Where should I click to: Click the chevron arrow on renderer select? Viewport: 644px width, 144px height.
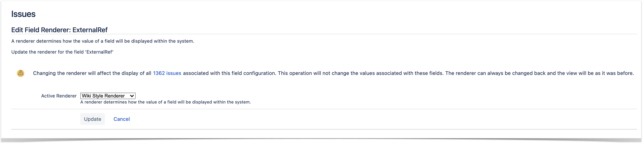(x=132, y=96)
